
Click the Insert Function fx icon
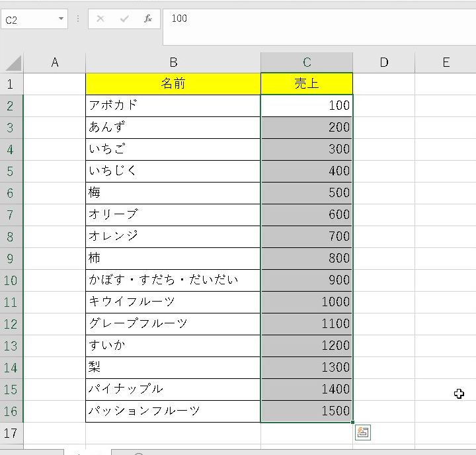[148, 19]
